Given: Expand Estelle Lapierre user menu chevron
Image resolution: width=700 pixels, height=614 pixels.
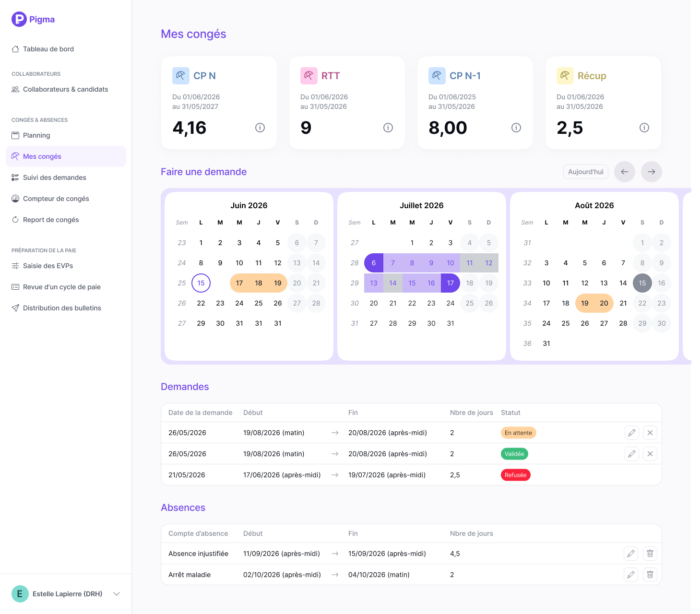Looking at the screenshot, I should [x=117, y=594].
